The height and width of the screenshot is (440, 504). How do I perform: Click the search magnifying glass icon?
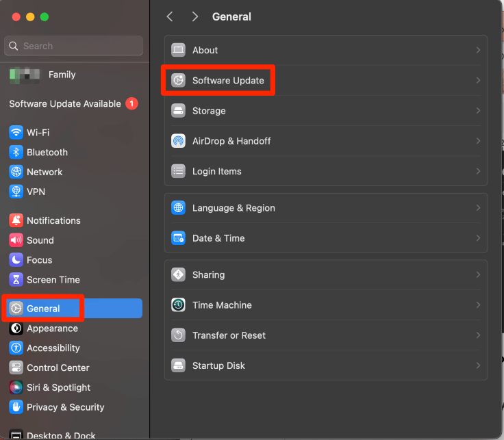(13, 46)
